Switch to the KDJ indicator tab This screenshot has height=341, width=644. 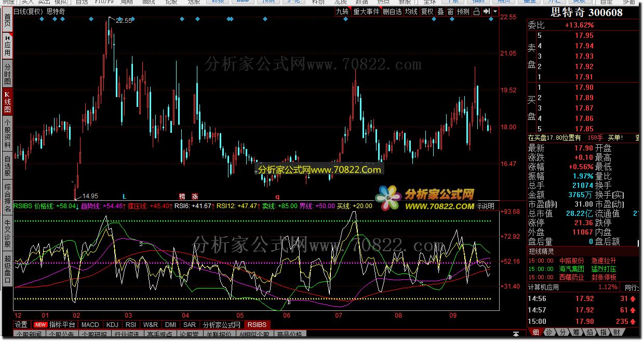tap(112, 325)
